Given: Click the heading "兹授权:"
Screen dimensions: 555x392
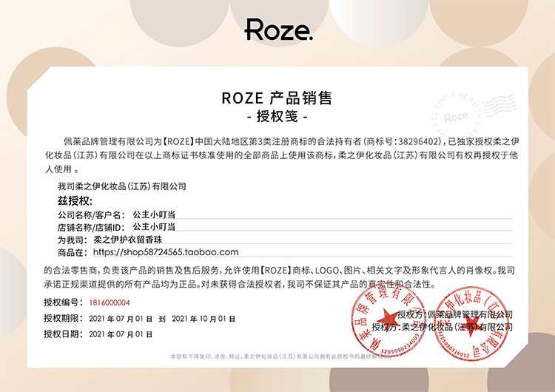Looking at the screenshot, I should click(x=75, y=201).
